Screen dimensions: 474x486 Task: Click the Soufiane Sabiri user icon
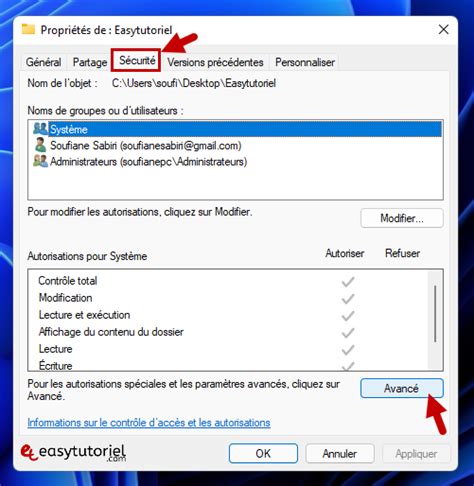(x=41, y=145)
